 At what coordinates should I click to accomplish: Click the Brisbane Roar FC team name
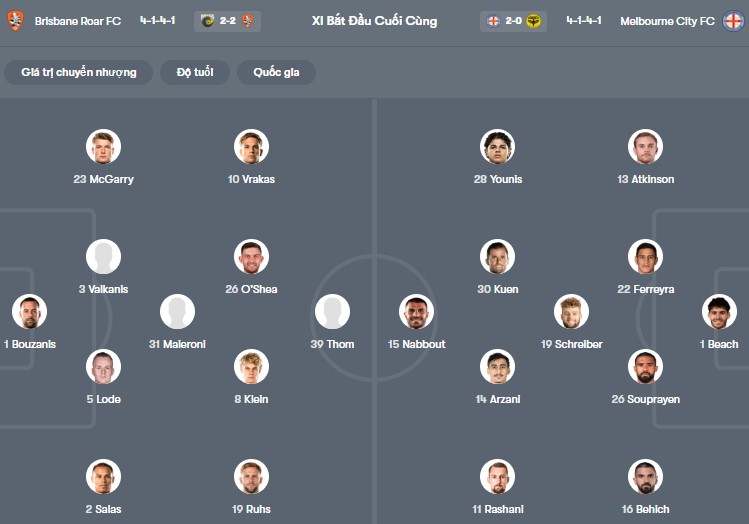point(77,21)
